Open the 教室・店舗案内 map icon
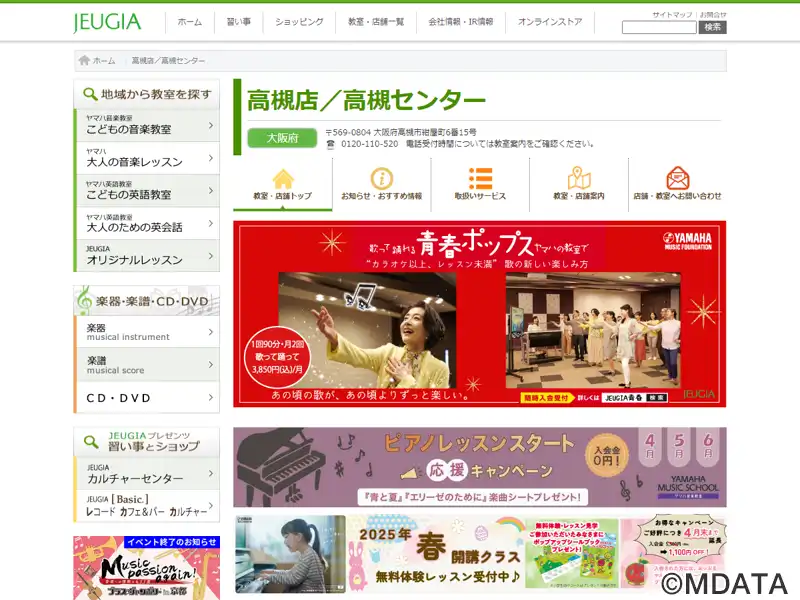 pos(579,178)
